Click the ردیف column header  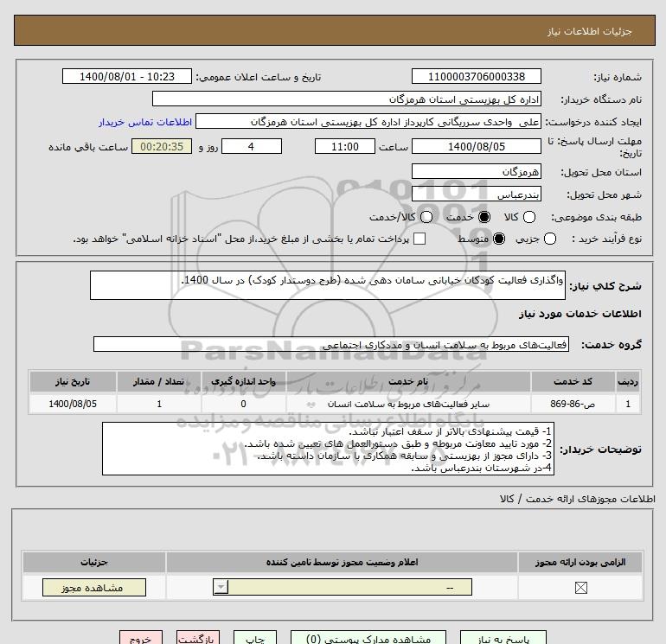click(628, 381)
